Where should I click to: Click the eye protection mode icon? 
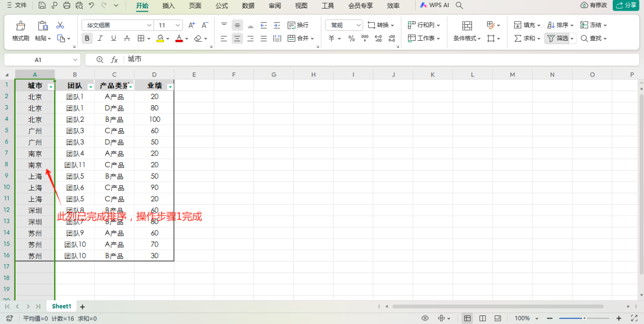[425, 318]
